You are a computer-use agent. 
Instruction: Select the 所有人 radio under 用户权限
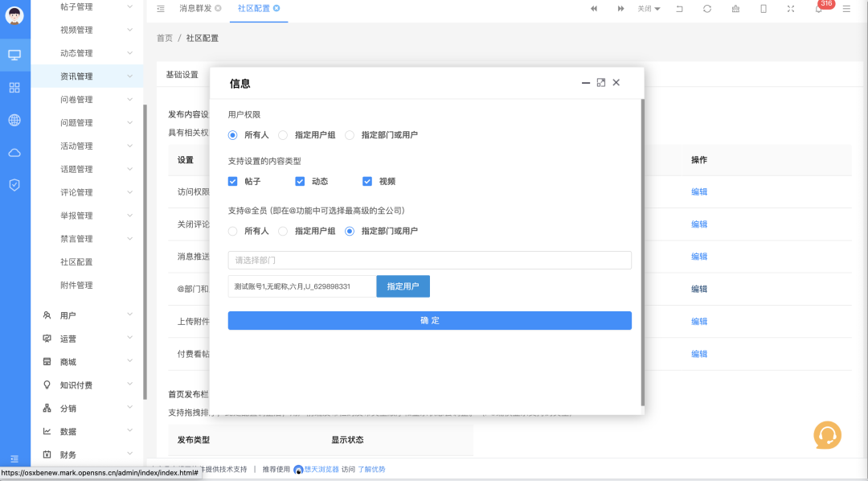(231, 134)
